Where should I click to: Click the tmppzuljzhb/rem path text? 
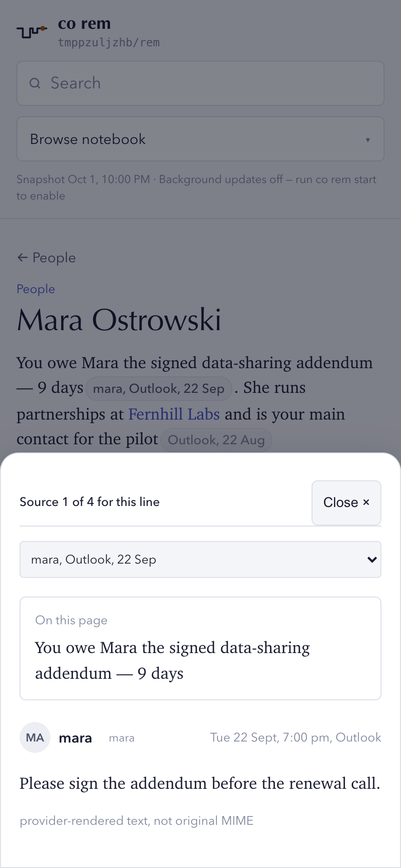(x=109, y=42)
